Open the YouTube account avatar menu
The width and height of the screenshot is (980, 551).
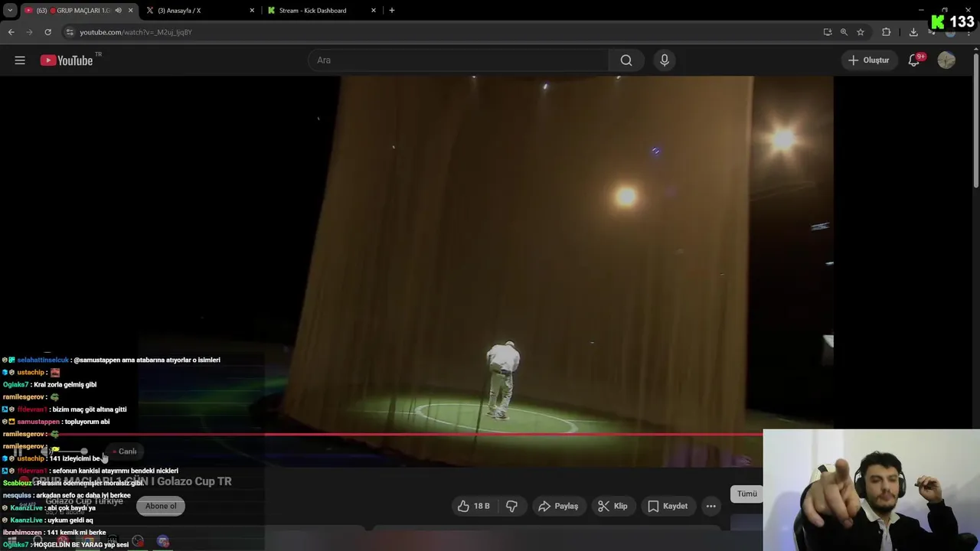946,60
